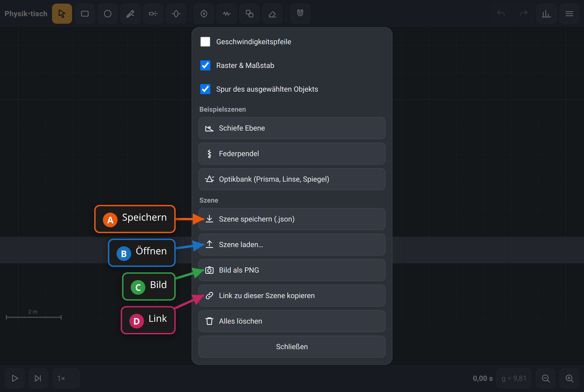Viewport: 584px width, 392px height.
Task: Click the 0,00 s time readout
Action: (x=483, y=379)
